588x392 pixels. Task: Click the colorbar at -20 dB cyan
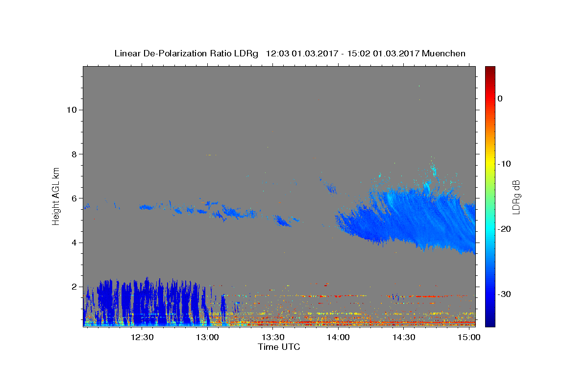coord(490,229)
